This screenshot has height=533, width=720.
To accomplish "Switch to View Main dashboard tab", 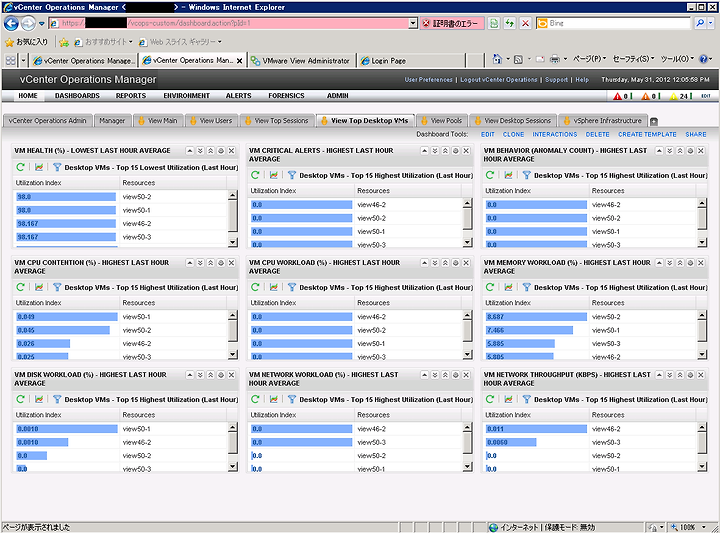I will (158, 120).
